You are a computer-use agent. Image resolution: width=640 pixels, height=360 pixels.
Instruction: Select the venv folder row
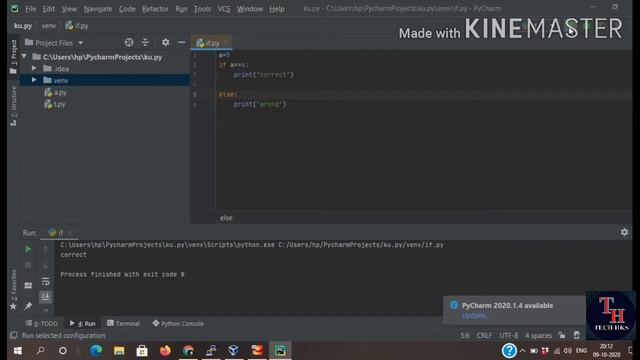click(104, 80)
